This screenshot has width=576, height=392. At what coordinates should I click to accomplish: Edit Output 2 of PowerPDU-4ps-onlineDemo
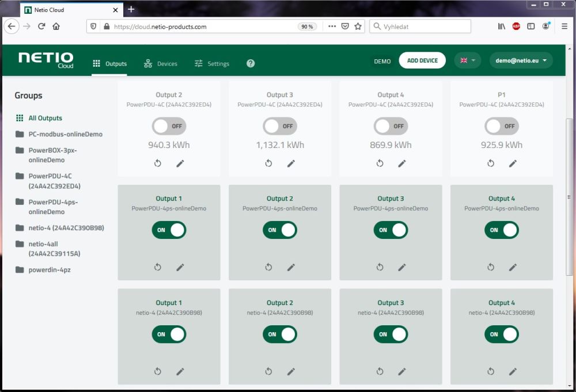click(x=291, y=267)
